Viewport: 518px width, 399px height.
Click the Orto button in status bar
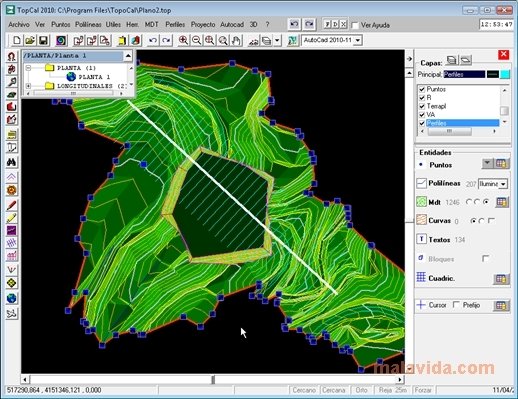tap(362, 390)
